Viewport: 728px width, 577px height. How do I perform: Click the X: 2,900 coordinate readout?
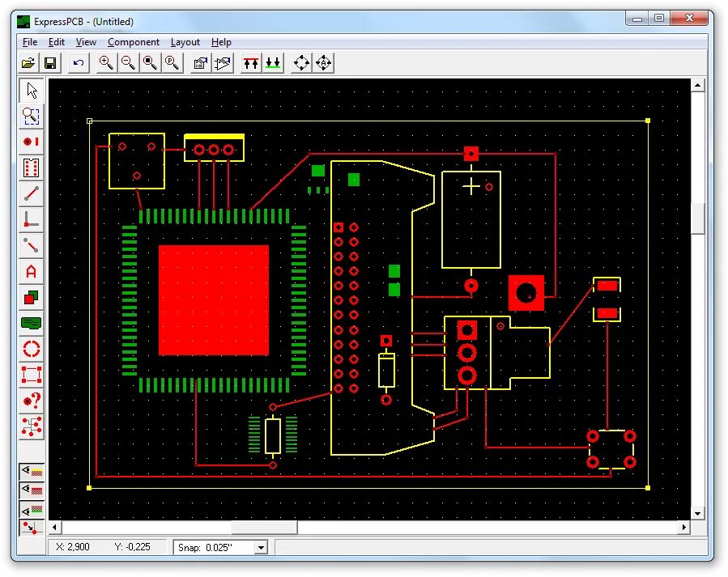coord(72,547)
